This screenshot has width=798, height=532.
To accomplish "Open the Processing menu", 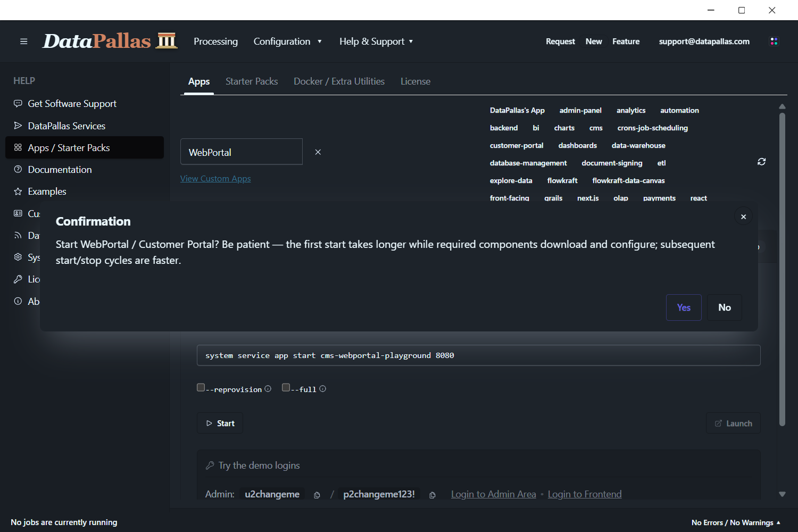I will [x=215, y=41].
